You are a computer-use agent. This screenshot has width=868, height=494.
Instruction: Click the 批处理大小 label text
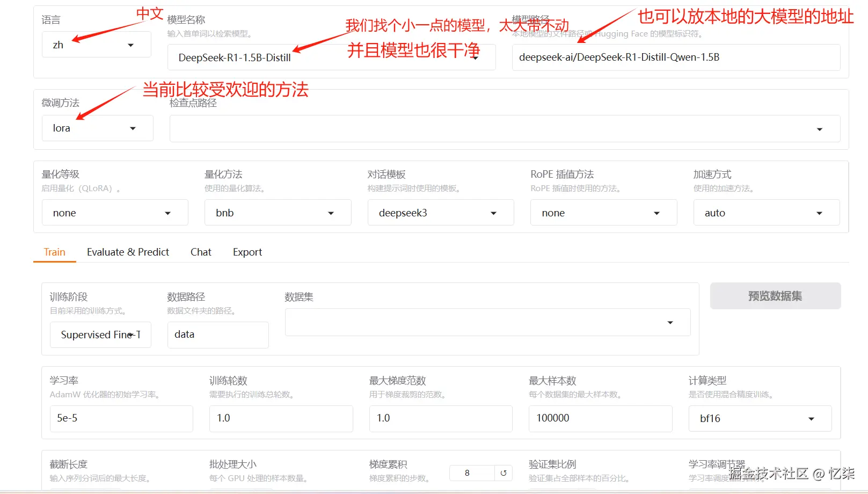pos(233,464)
